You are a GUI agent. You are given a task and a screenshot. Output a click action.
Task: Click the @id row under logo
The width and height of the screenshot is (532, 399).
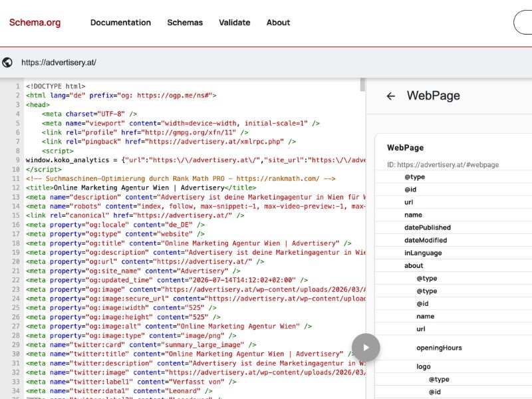(454, 392)
